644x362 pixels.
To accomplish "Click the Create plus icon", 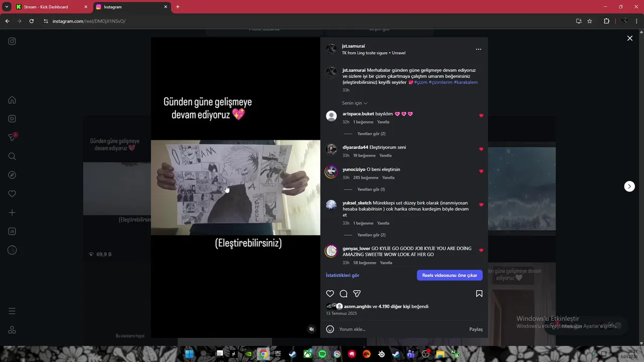I will tap(12, 213).
